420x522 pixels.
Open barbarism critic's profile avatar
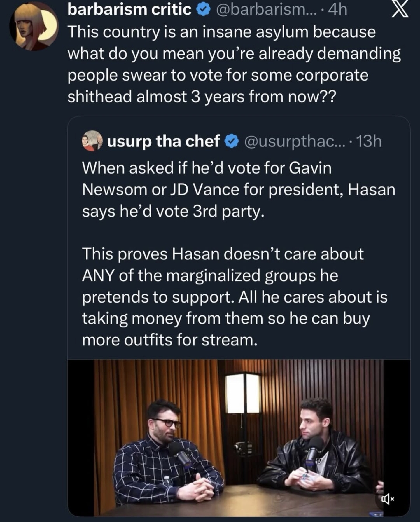pyautogui.click(x=34, y=27)
